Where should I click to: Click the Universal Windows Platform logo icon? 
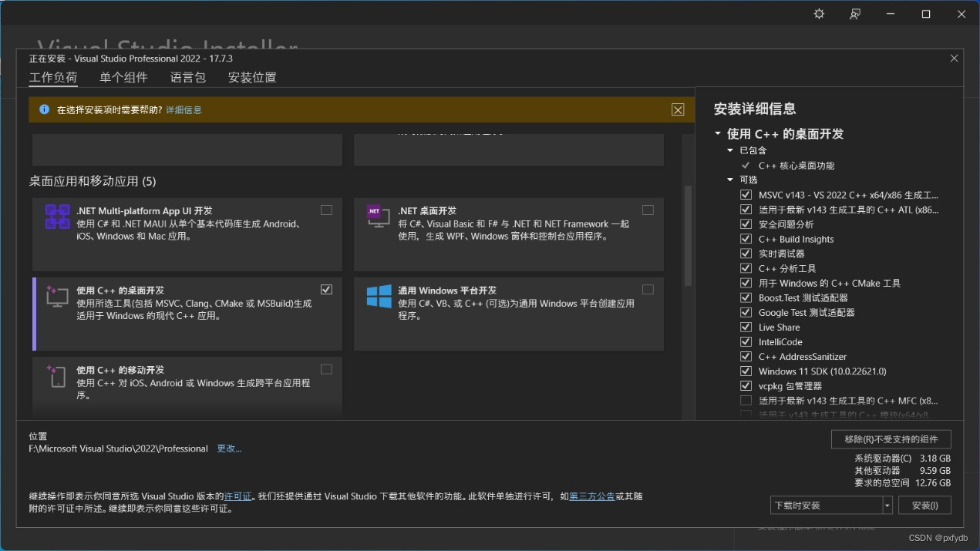[379, 297]
